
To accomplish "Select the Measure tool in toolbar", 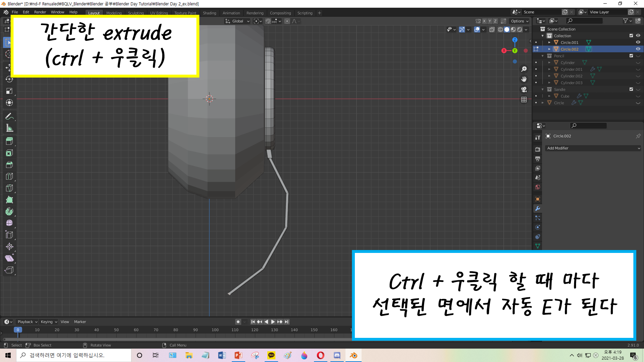I will pos(9,128).
